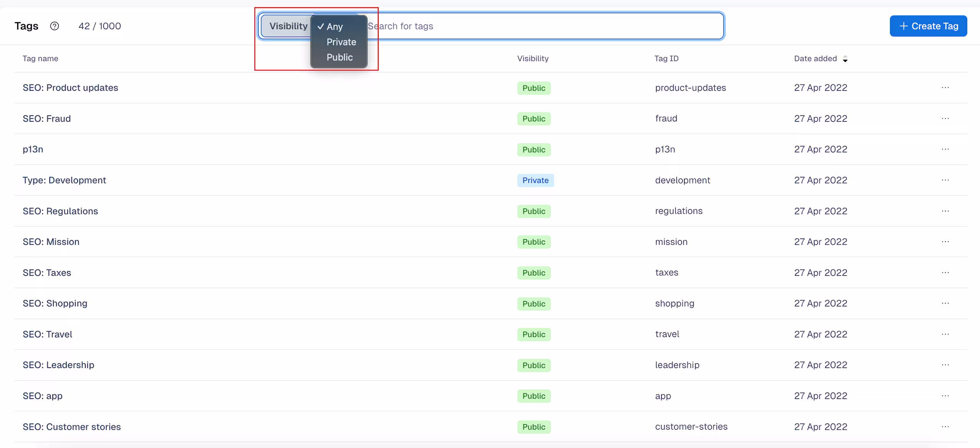Open more options for SEO: app row
This screenshot has width=980, height=448.
(x=945, y=396)
